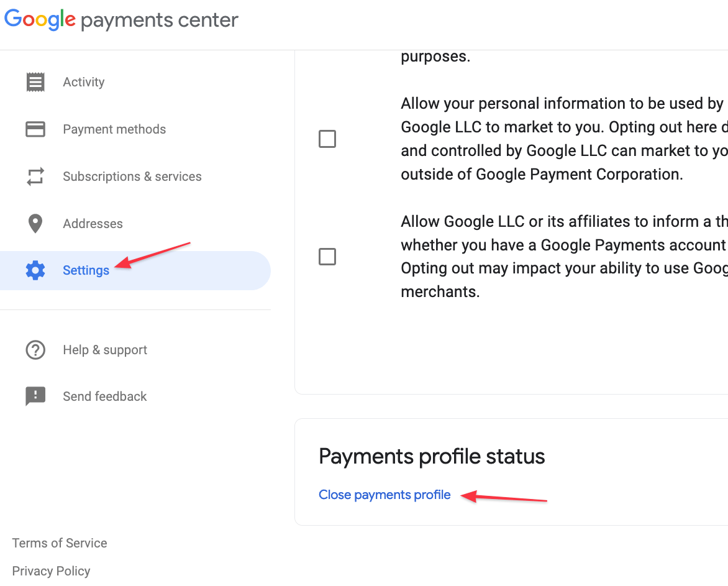Click the Activity receipt icon
Viewport: 728px width, 586px height.
pyautogui.click(x=35, y=82)
